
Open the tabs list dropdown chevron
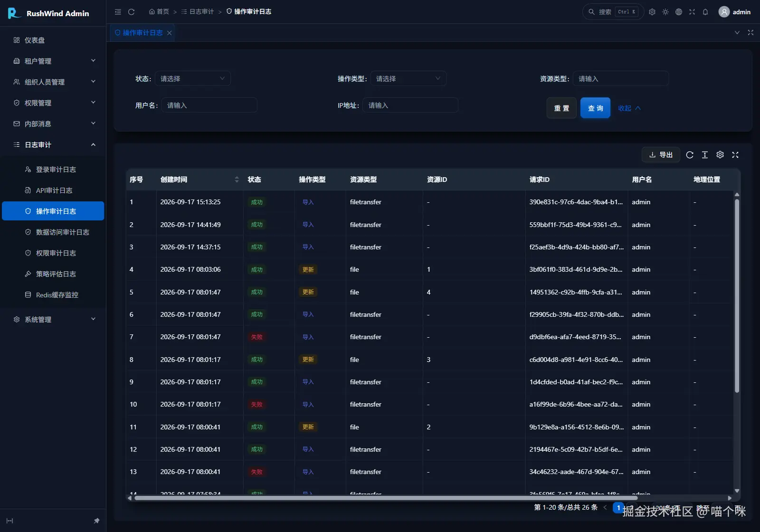point(737,33)
